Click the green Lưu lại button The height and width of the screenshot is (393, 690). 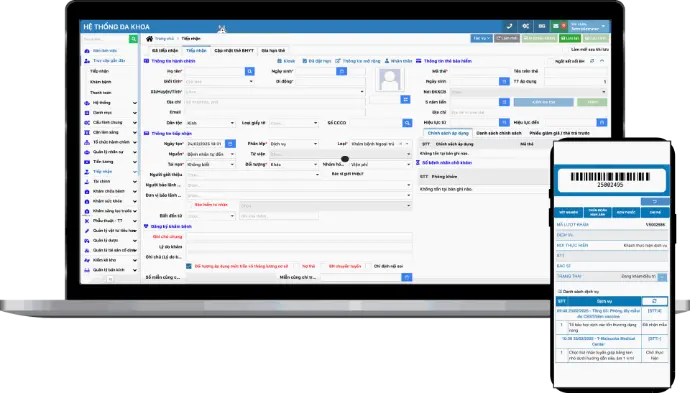(x=570, y=39)
